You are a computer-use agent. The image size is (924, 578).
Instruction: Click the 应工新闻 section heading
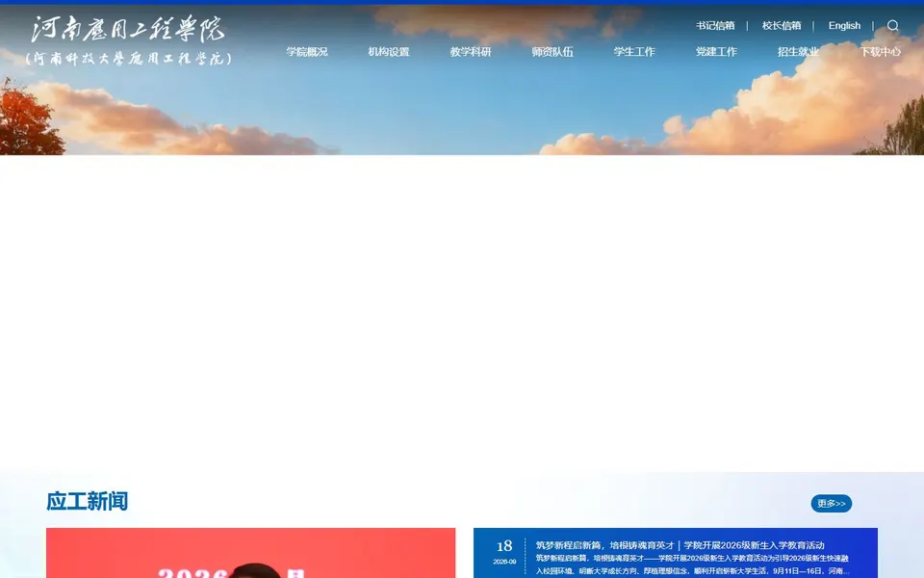click(x=88, y=501)
